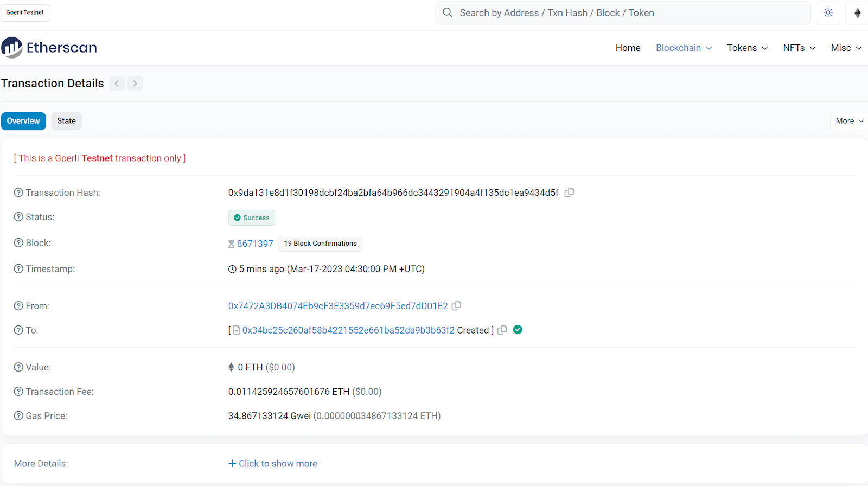Click help icon next to Transaction Hash

pos(18,193)
